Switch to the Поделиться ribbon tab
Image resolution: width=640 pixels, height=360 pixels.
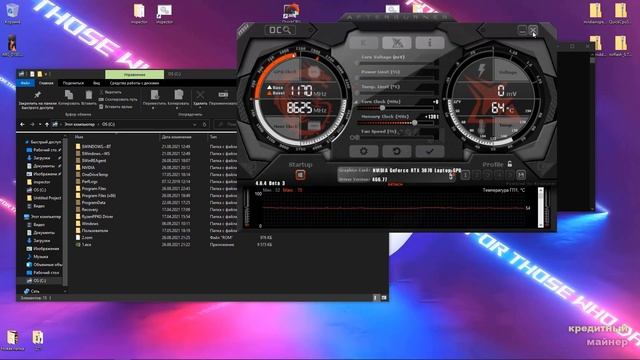[x=73, y=83]
